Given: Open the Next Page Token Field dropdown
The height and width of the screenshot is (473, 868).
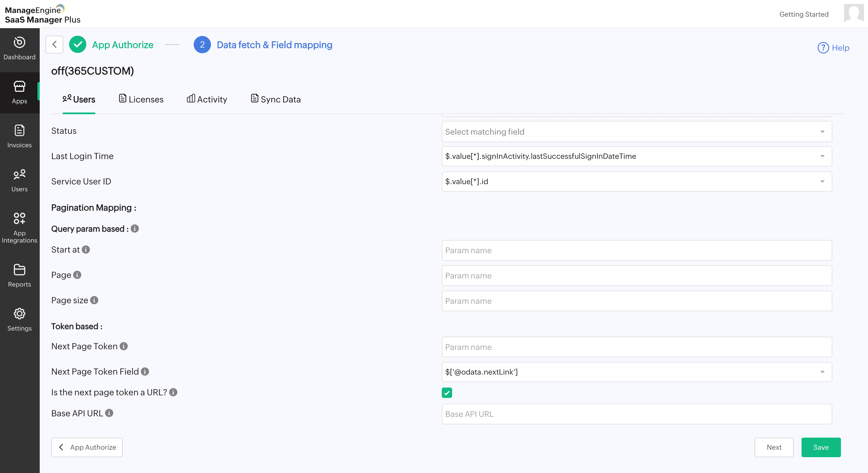Looking at the screenshot, I should click(637, 372).
